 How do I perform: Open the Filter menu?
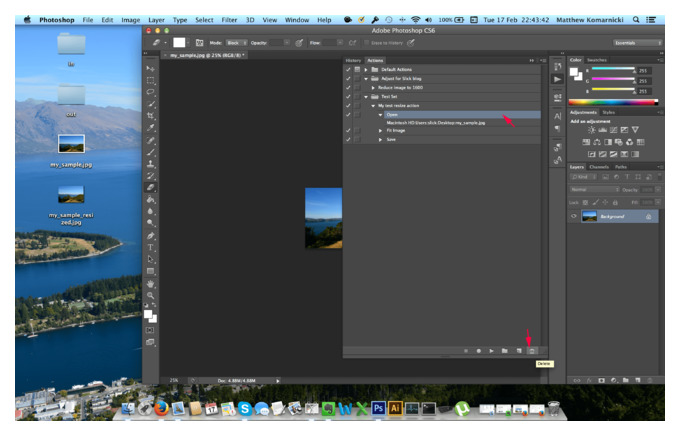click(x=229, y=20)
